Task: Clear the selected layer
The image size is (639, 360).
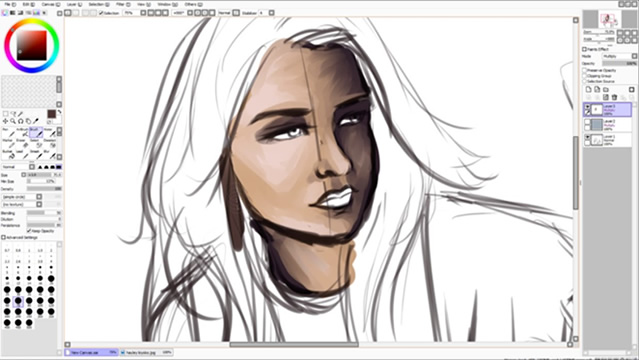Action: pos(606,97)
